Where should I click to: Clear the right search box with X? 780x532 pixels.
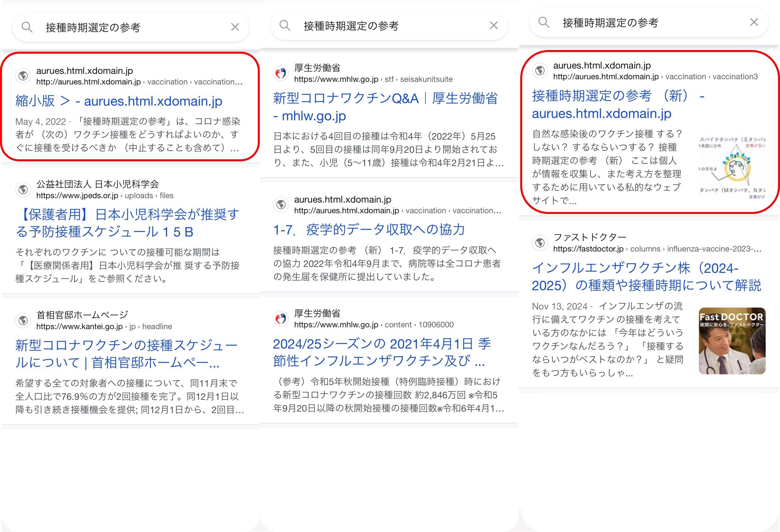click(x=754, y=22)
